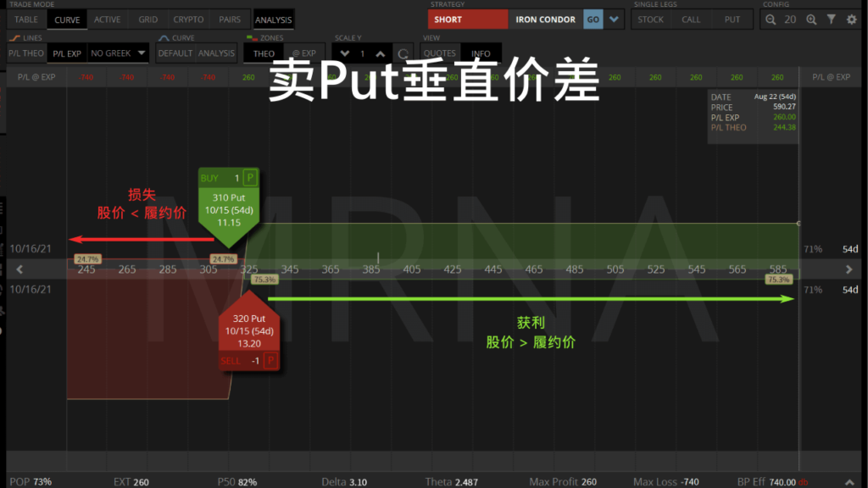Click the 565 price on the axis
Screen dimensions: 868x488
coord(737,269)
